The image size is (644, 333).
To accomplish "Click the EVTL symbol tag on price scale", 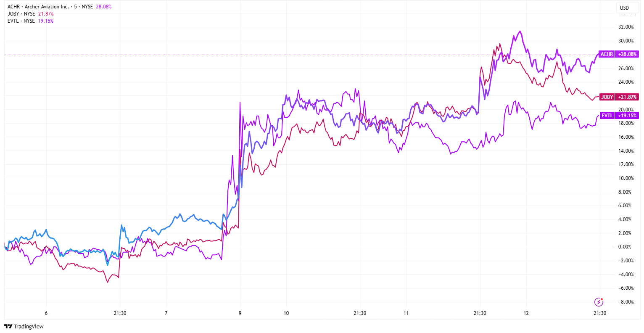I will [607, 116].
